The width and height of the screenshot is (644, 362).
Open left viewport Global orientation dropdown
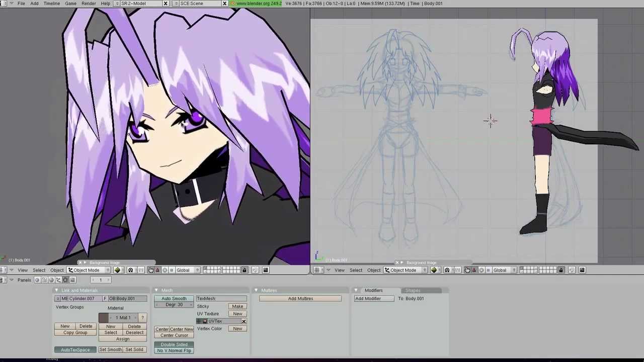click(x=188, y=270)
